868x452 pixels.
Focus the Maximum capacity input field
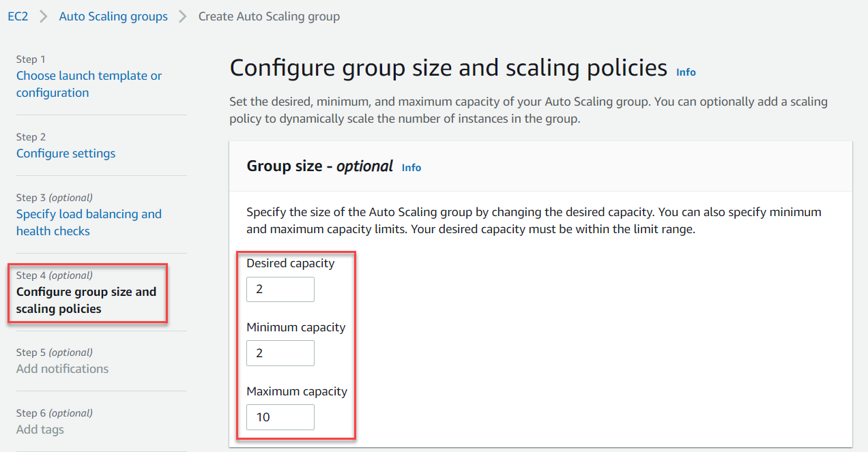coord(280,417)
